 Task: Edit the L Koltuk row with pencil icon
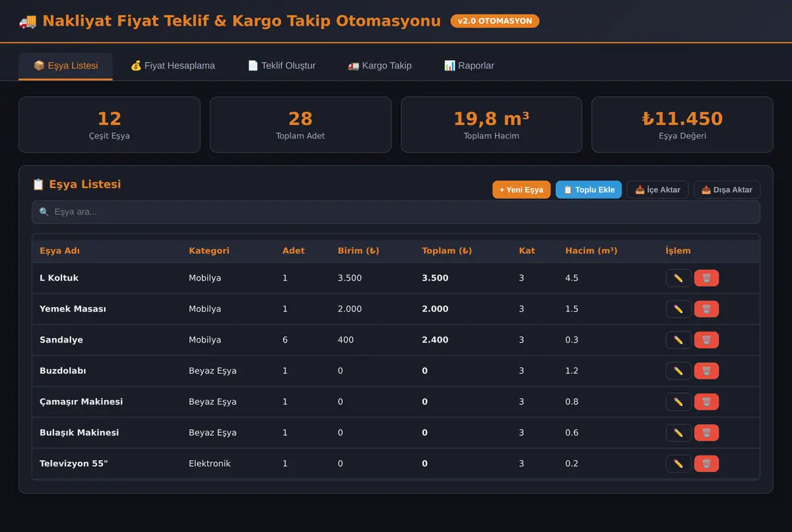[x=678, y=278]
